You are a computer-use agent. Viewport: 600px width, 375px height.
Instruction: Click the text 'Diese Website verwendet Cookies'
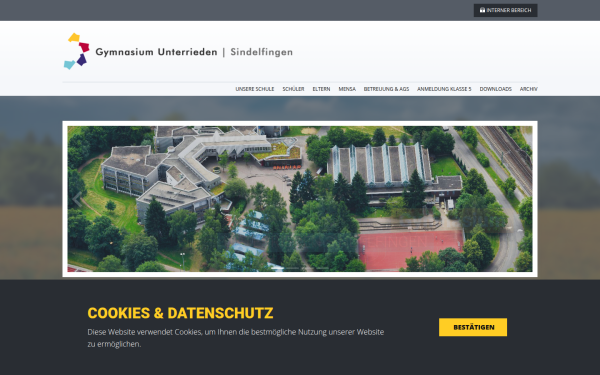(x=144, y=332)
